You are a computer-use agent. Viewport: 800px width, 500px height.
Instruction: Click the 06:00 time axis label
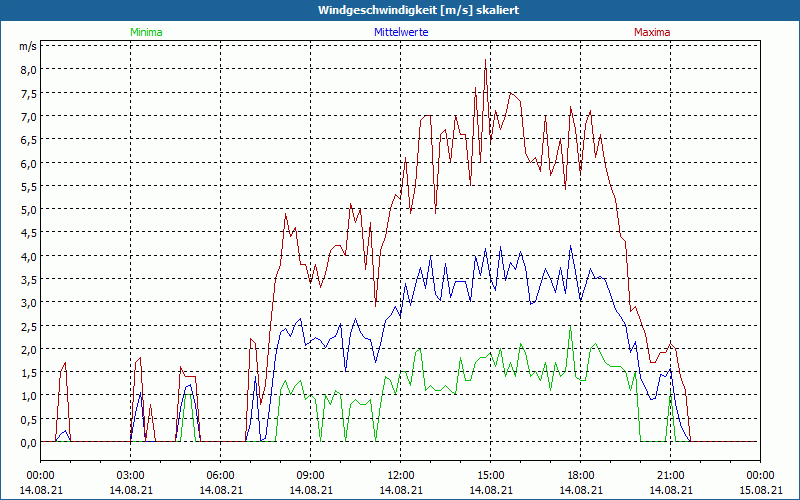(220, 476)
